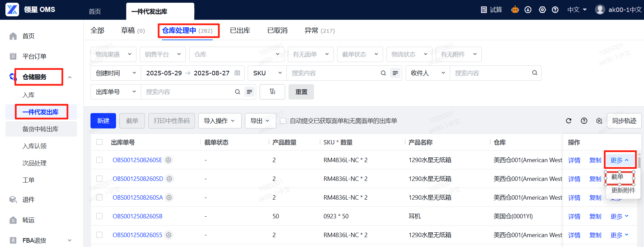The image size is (644, 247).
Task: Check the row OBS0012508260SD checkbox
Action: click(x=99, y=179)
